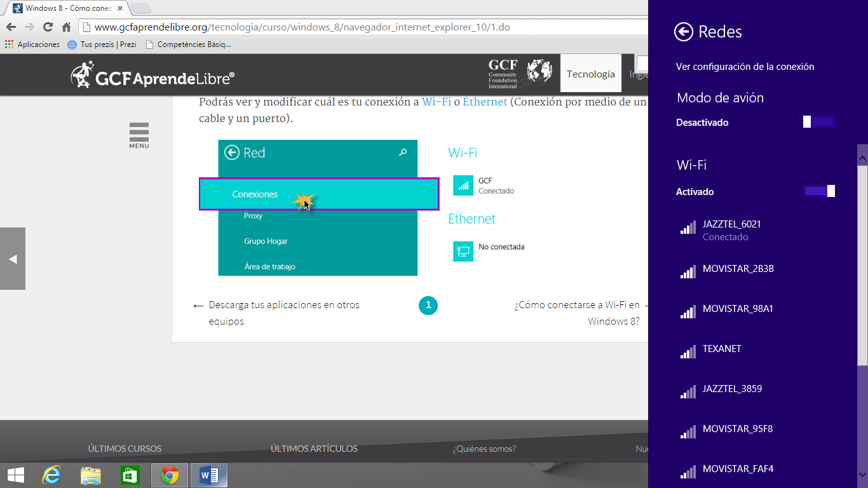Screen dimensions: 868x488
Task: Click the signal icon beside MOVISTAR_FAF4
Action: tap(688, 472)
